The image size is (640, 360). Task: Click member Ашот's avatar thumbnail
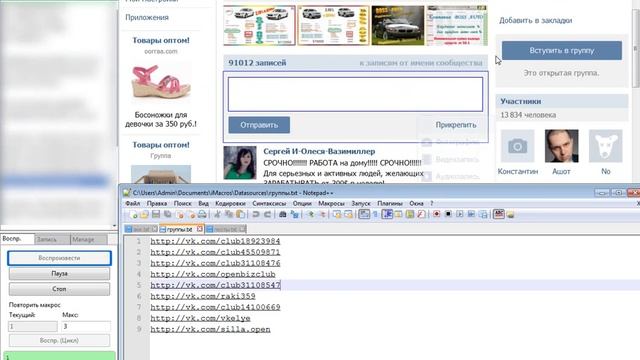[x=561, y=146]
